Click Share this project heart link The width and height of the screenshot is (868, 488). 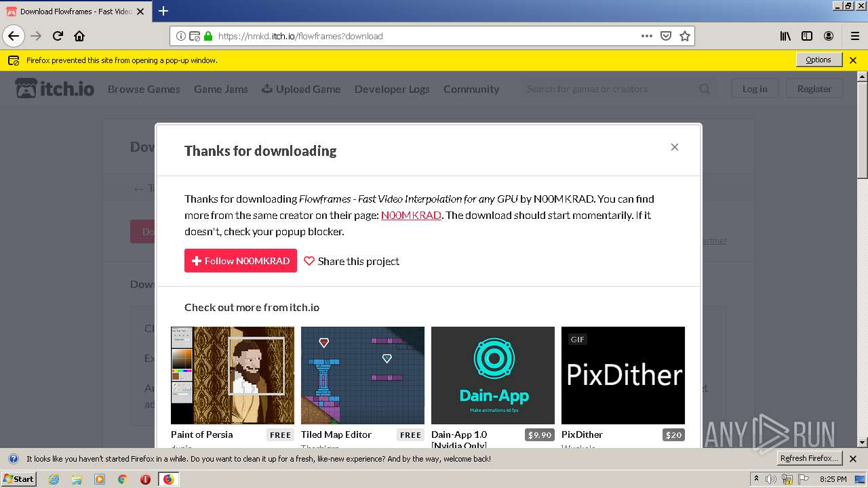click(x=351, y=261)
